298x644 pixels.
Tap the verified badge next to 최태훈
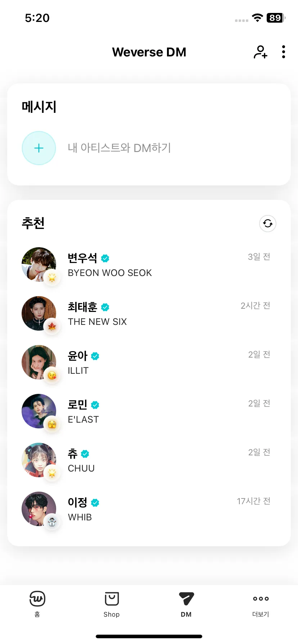[x=105, y=307]
